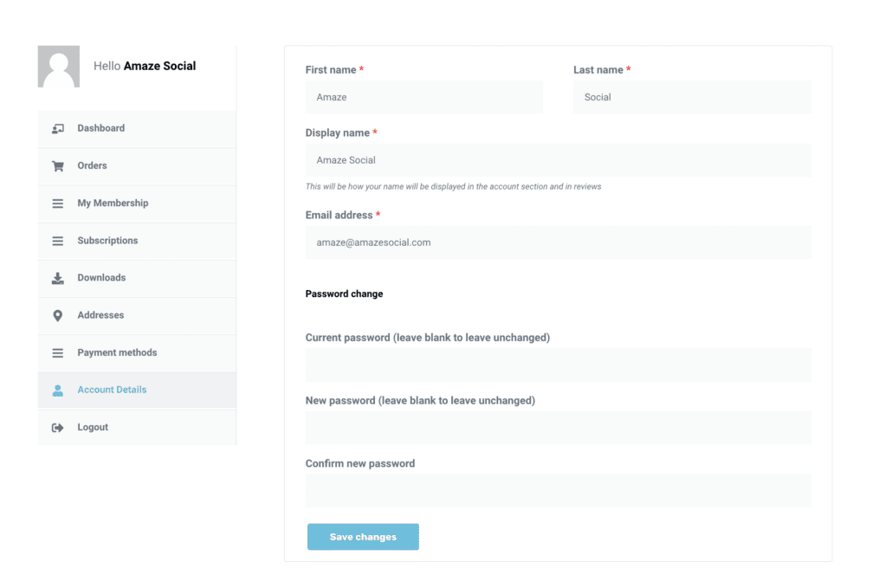Focus the First name field
The width and height of the screenshot is (892, 588).
point(424,97)
